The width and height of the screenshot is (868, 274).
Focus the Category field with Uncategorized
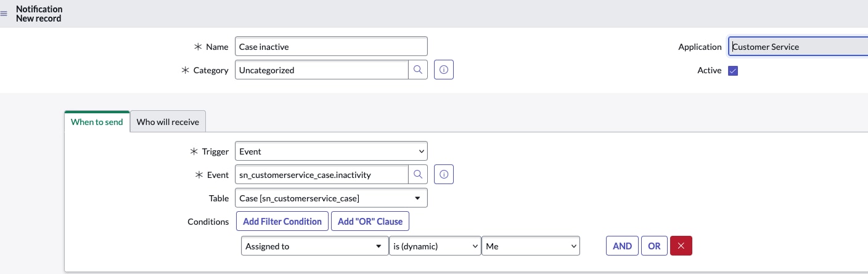point(322,70)
